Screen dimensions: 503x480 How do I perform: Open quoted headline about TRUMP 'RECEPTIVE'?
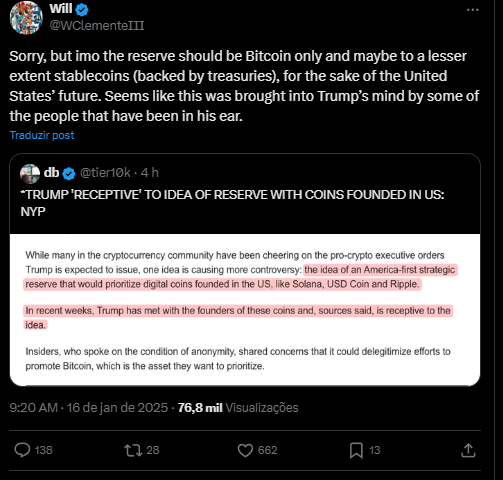coord(232,203)
